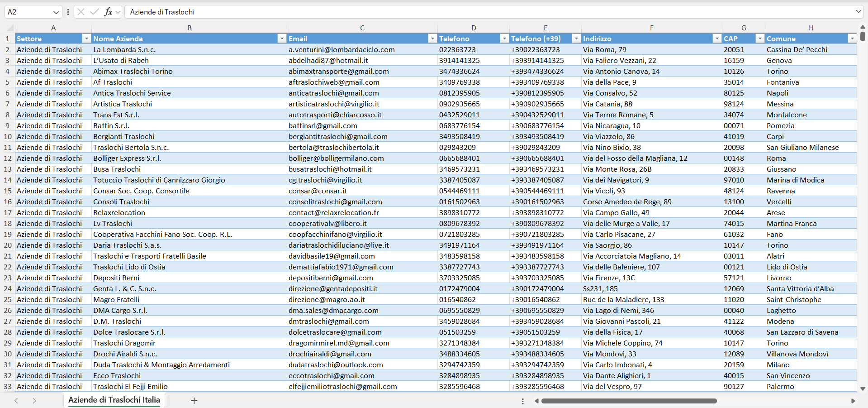
Task: Open the Email column filter dropdown
Action: pos(432,38)
